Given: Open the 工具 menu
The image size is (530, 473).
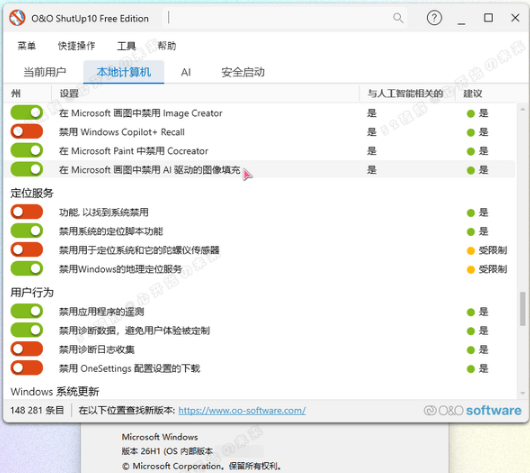Looking at the screenshot, I should 126,46.
